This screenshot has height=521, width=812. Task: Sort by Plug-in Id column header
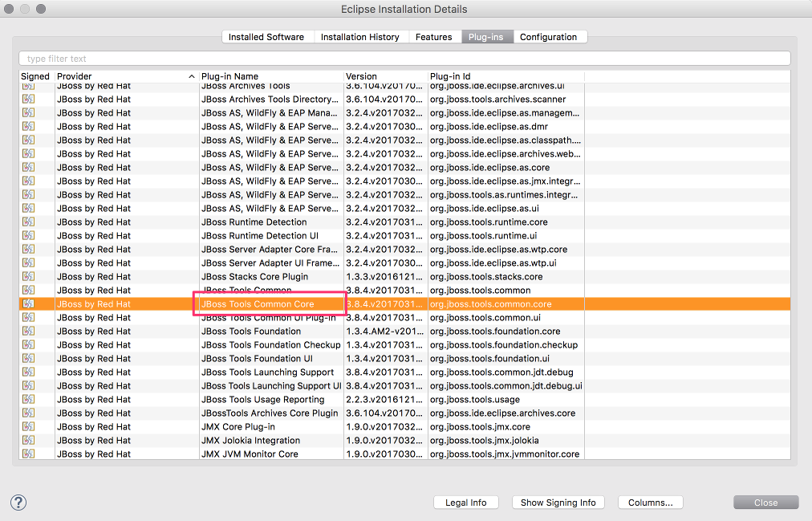tap(506, 76)
